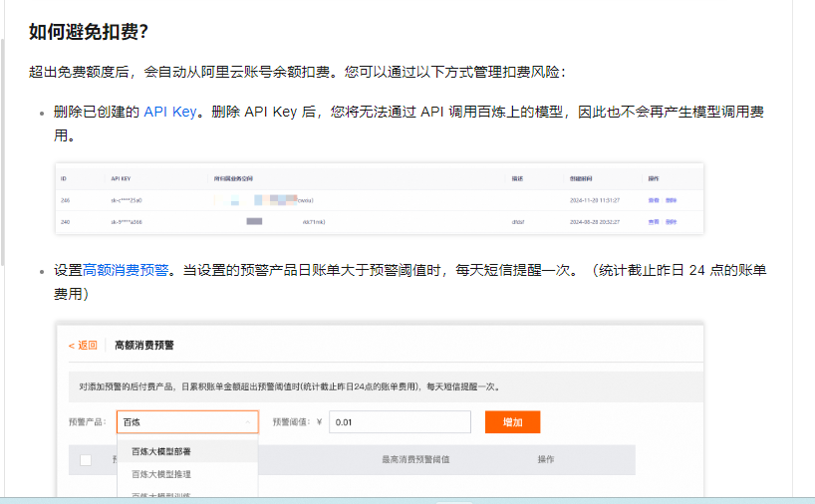Screen dimensions: 815x504
Task: Click the 预警阈值 input field with 0.01
Action: point(400,422)
